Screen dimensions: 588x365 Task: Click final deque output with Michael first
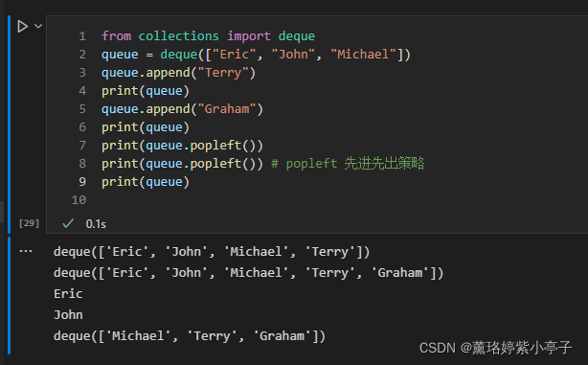coord(190,335)
